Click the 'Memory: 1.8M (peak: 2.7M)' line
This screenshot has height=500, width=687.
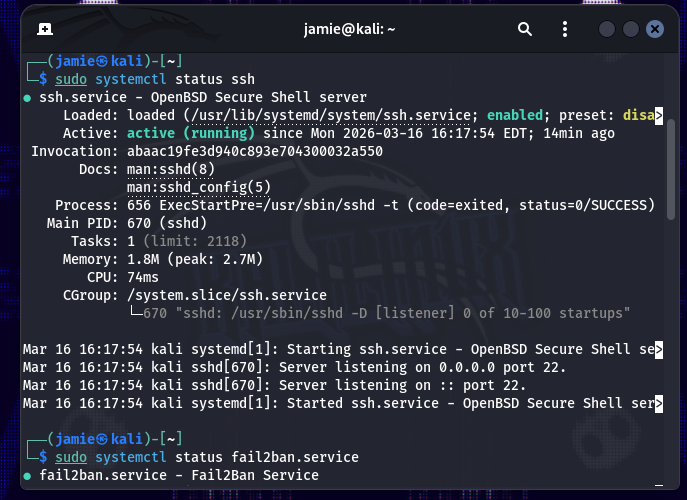(163, 259)
